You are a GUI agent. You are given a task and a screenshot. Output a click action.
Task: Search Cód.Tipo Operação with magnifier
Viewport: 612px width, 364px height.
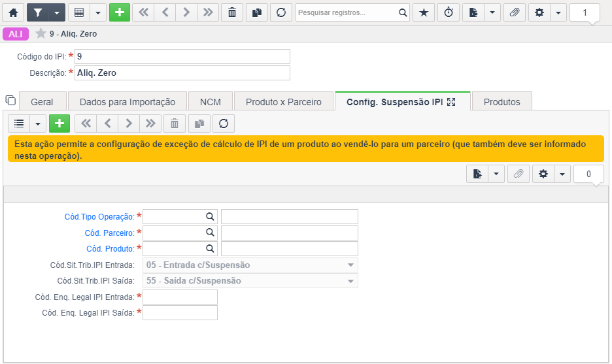pos(210,216)
